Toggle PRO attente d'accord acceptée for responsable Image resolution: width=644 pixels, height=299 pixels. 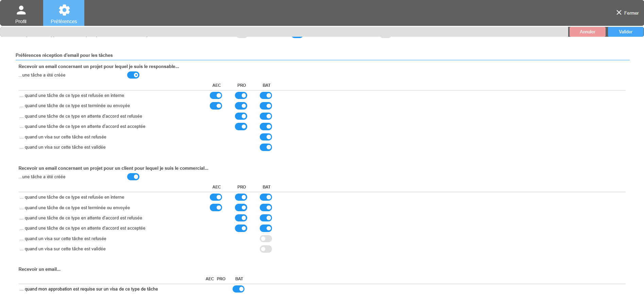click(x=241, y=127)
